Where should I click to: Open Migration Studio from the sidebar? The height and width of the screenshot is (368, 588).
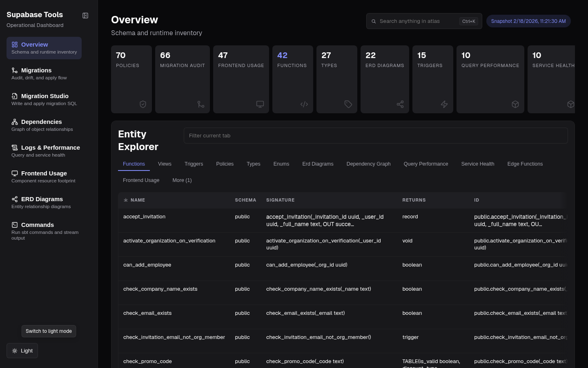45,96
